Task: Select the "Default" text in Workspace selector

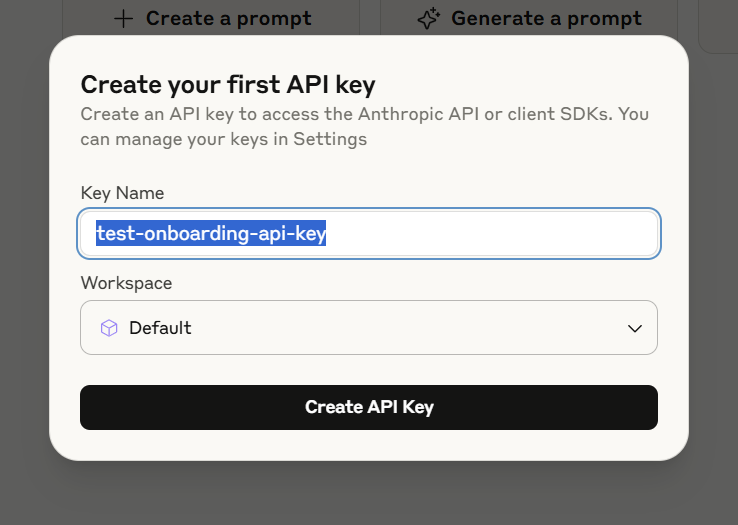Action: [x=160, y=328]
